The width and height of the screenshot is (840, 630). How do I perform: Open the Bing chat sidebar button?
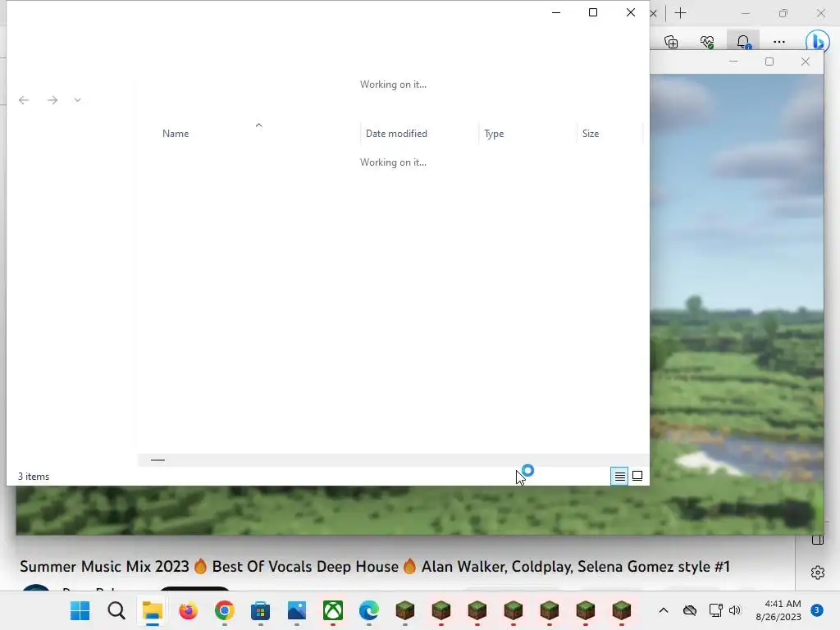point(818,41)
